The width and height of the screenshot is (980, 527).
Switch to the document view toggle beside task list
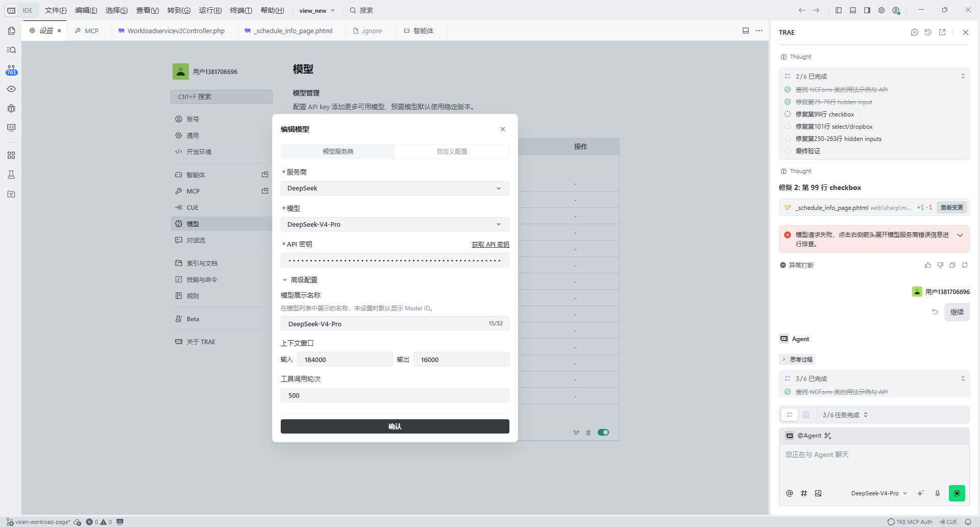point(806,415)
